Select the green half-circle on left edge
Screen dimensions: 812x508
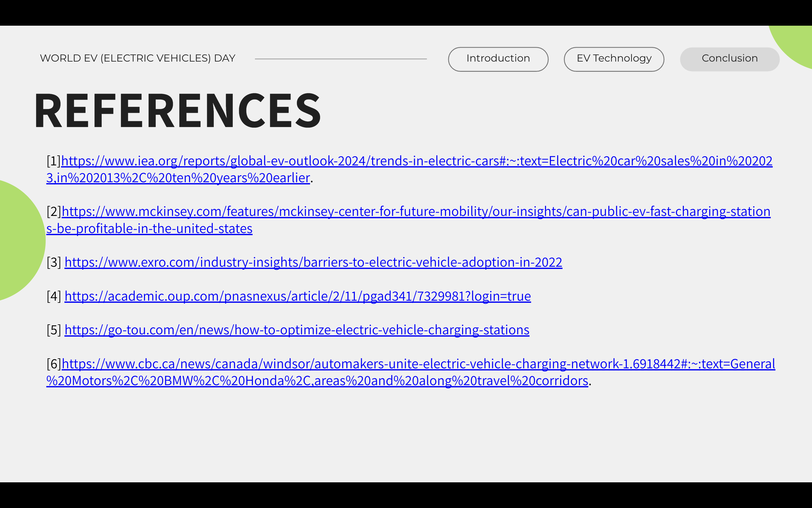[20, 240]
